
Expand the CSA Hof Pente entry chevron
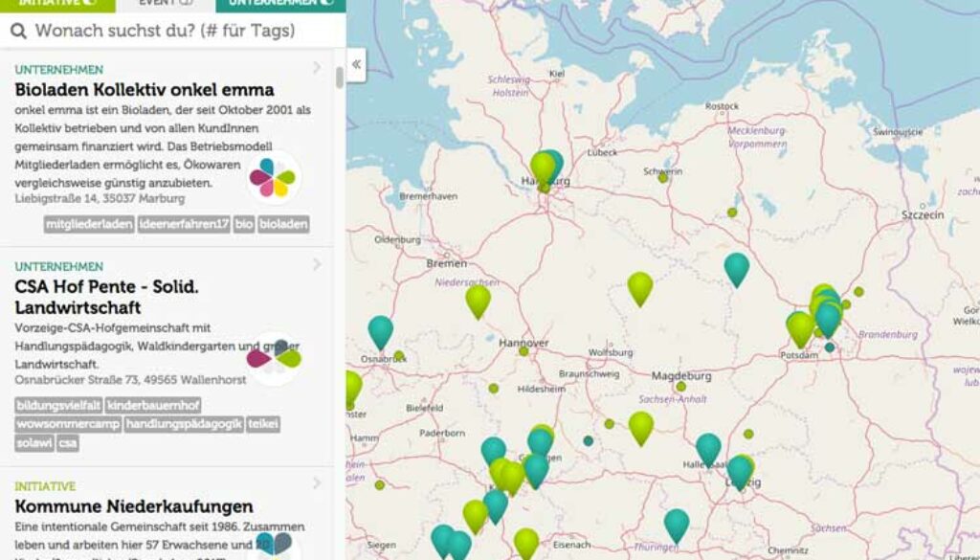pos(317,265)
